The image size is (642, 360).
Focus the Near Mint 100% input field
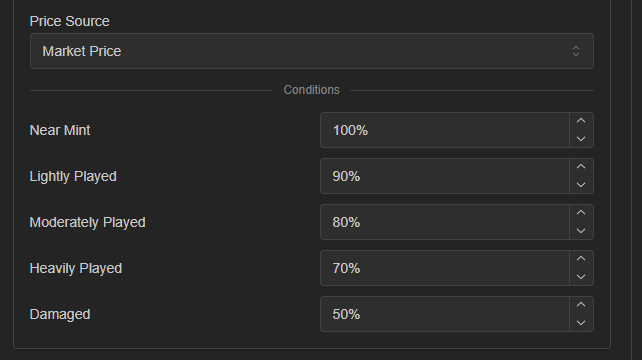point(445,130)
